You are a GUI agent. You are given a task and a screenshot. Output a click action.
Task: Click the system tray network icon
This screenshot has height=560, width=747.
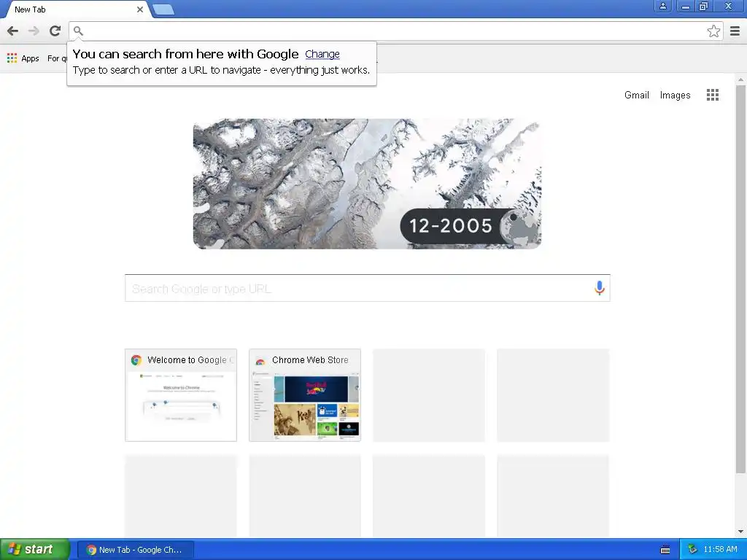[x=692, y=550]
